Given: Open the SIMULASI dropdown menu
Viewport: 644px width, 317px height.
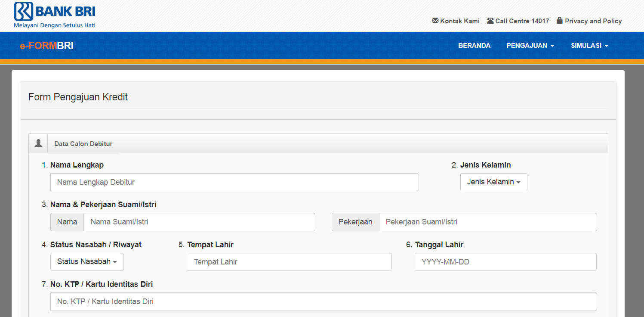Looking at the screenshot, I should point(590,46).
